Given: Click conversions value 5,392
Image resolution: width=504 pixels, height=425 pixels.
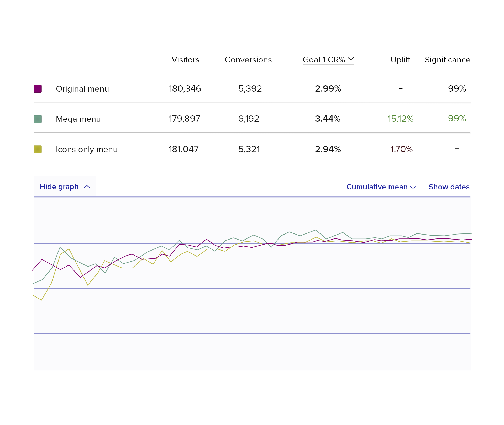Looking at the screenshot, I should click(x=250, y=89).
